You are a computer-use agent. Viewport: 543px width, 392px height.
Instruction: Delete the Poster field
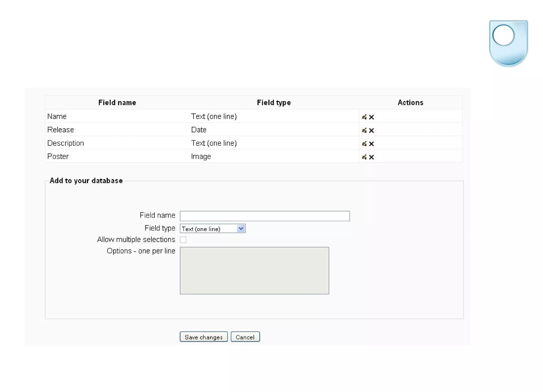pyautogui.click(x=371, y=157)
